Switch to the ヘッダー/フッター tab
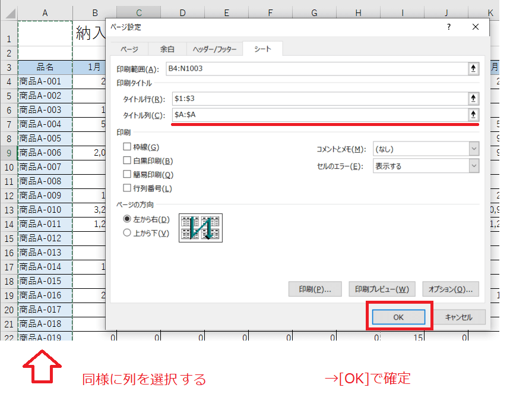This screenshot has width=532, height=397. coord(214,49)
